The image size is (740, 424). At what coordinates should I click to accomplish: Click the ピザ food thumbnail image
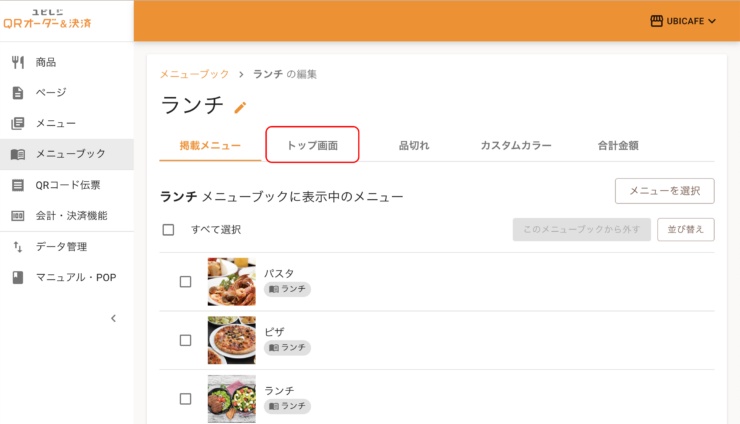point(232,340)
